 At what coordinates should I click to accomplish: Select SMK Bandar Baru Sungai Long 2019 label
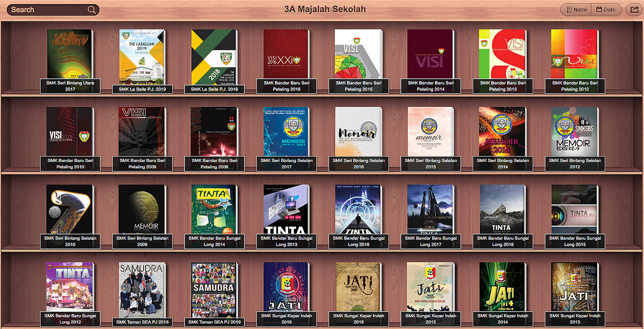coord(359,241)
